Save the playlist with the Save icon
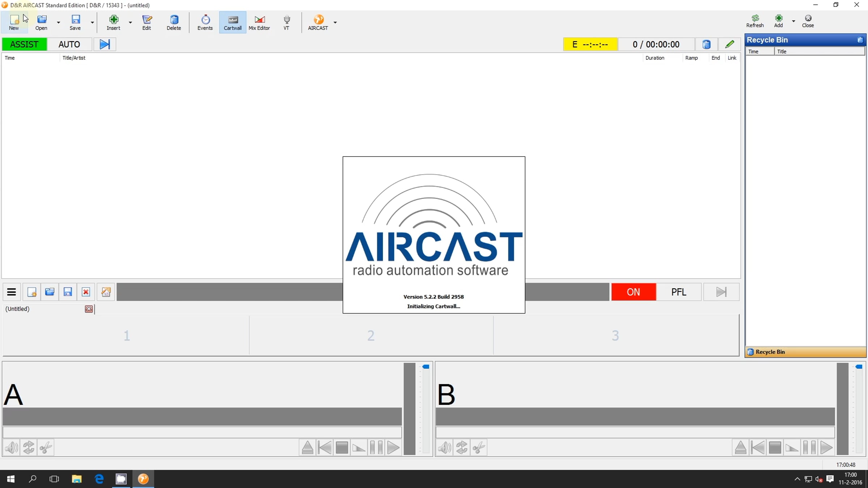Viewport: 868px width, 488px height. [75, 22]
